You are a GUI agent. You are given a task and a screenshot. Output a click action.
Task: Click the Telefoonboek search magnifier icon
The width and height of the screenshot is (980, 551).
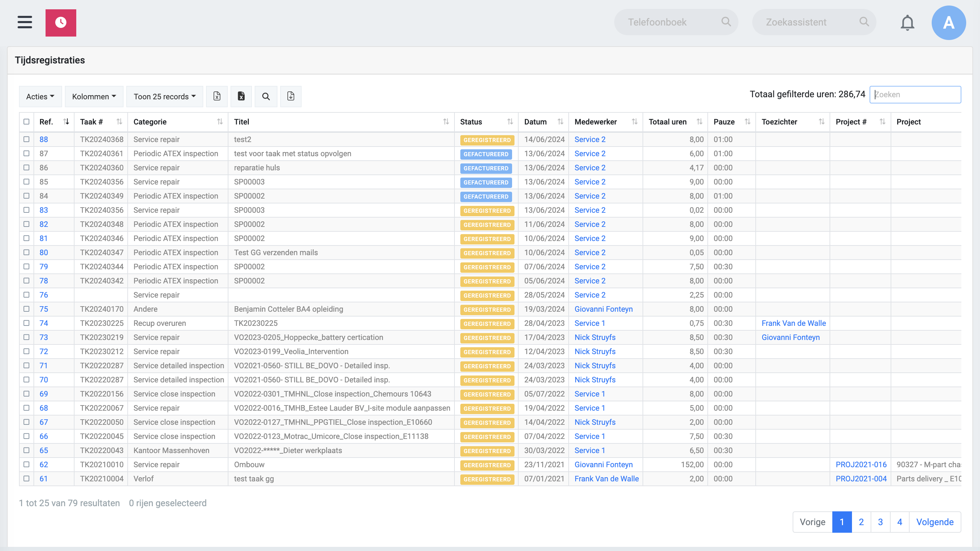pos(726,22)
